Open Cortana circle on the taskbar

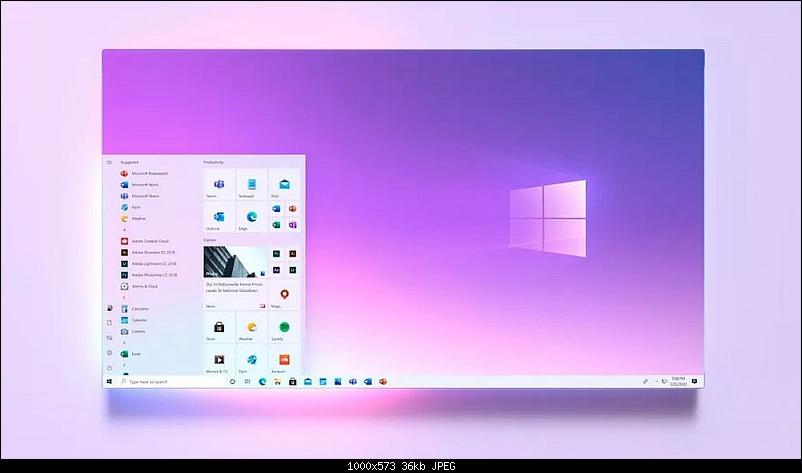click(x=232, y=381)
